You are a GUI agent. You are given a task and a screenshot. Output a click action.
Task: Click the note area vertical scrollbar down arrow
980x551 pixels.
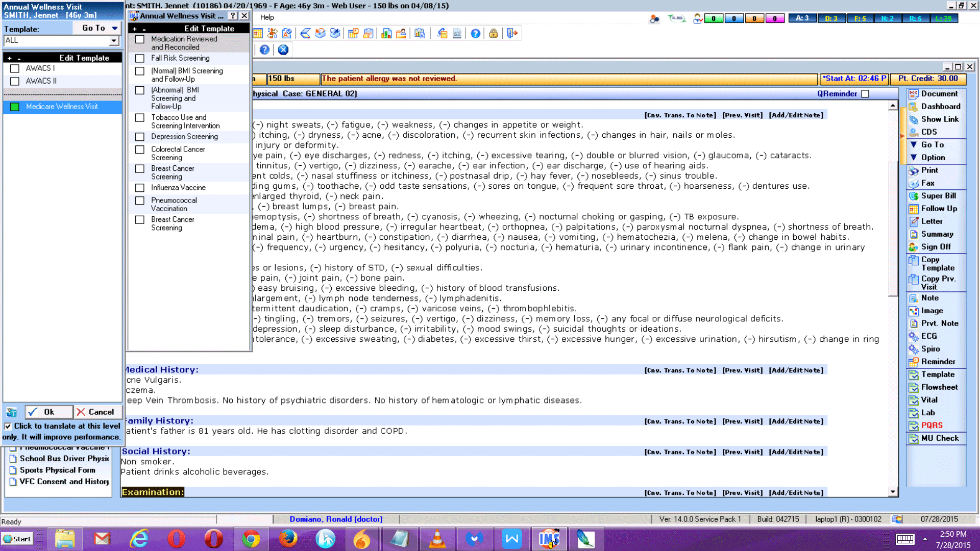pos(892,492)
